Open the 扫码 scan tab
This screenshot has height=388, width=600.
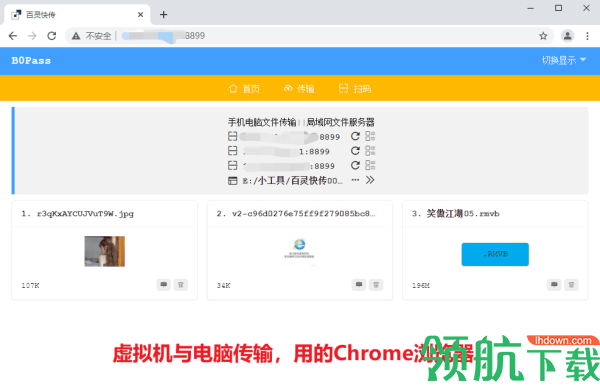(355, 89)
